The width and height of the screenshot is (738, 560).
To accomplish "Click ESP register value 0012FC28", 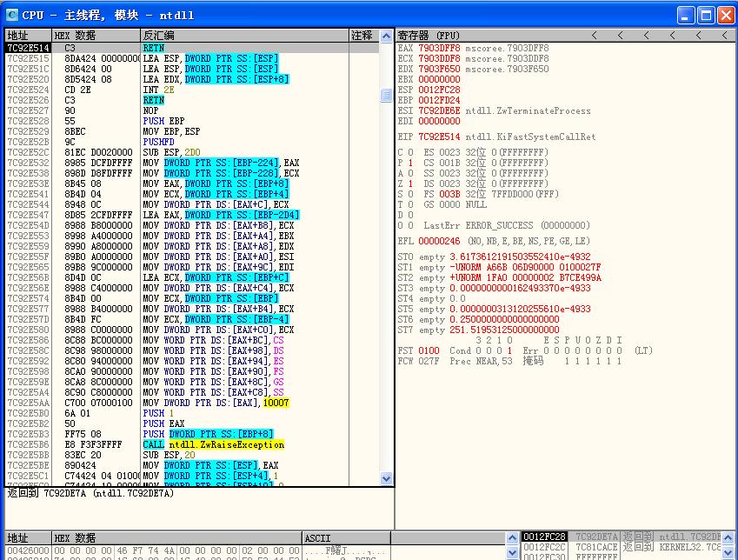I will [x=439, y=90].
